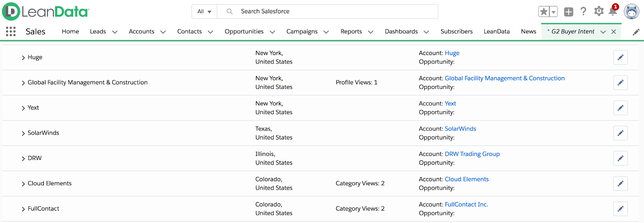Open the Yext account link

(450, 104)
